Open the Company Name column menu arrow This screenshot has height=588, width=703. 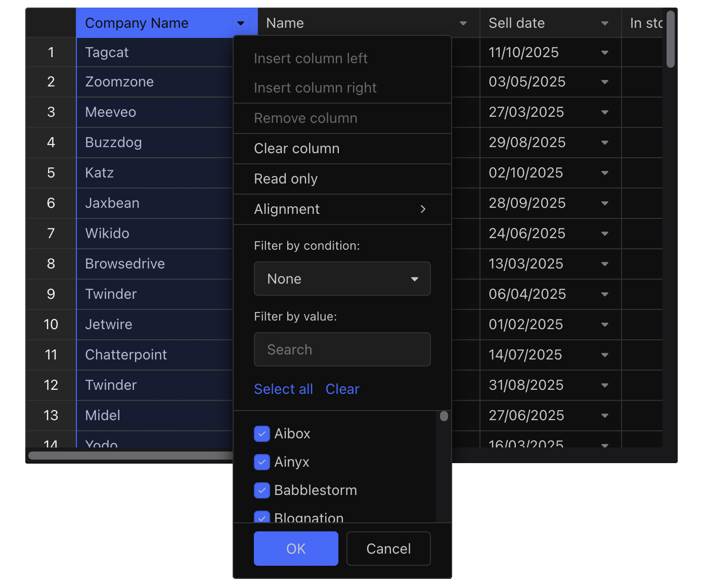tap(241, 23)
